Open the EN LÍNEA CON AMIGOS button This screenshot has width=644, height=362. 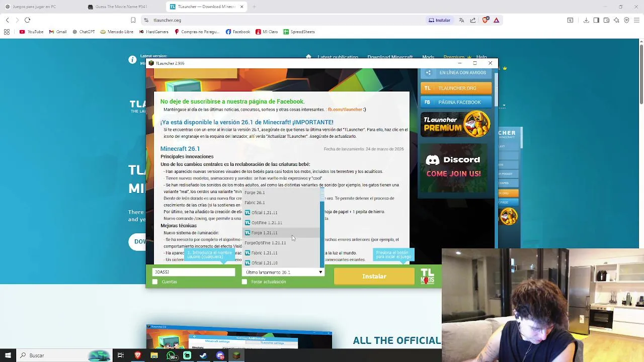point(456,72)
